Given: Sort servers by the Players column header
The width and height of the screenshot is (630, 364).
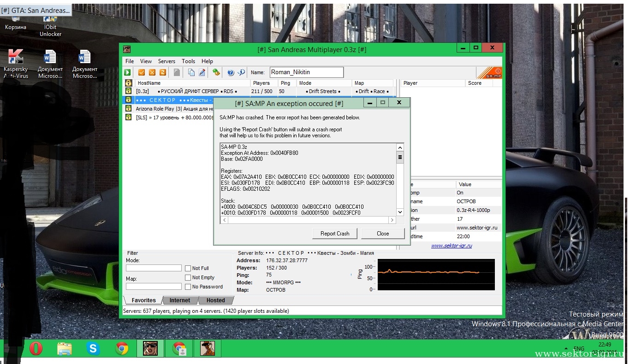Looking at the screenshot, I should tap(264, 83).
